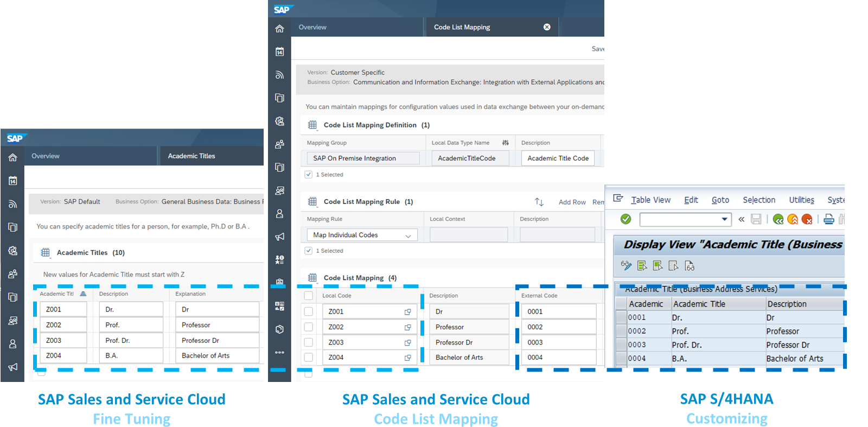Open the QR grid icon in Code List Mapping sidebar
This screenshot has height=427, width=868.
[x=279, y=306]
